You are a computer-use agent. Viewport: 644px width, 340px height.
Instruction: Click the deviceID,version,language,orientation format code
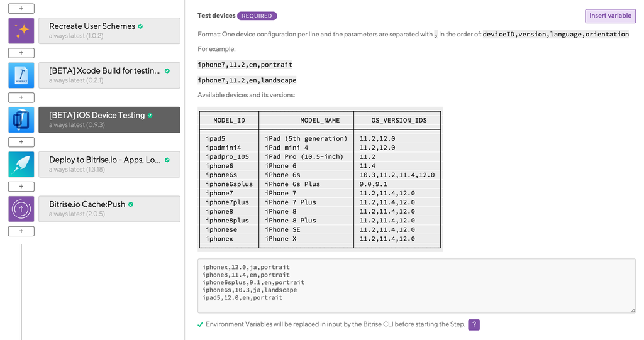(x=556, y=34)
